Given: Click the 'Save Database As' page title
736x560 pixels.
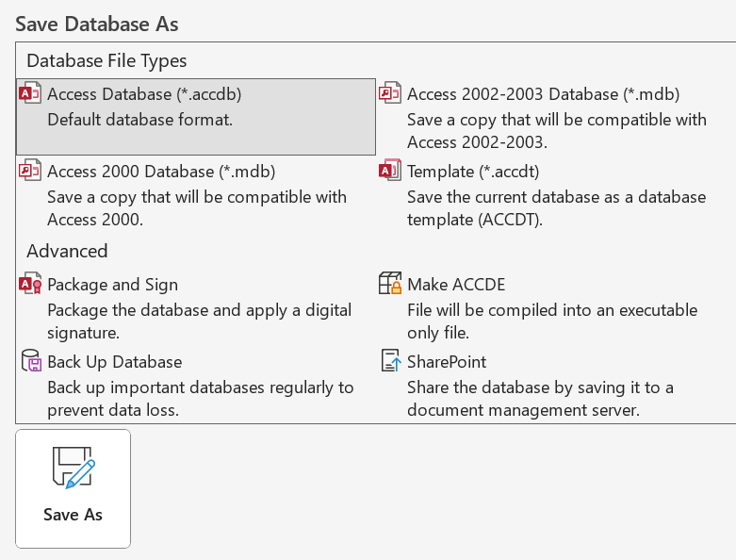Looking at the screenshot, I should tap(97, 25).
